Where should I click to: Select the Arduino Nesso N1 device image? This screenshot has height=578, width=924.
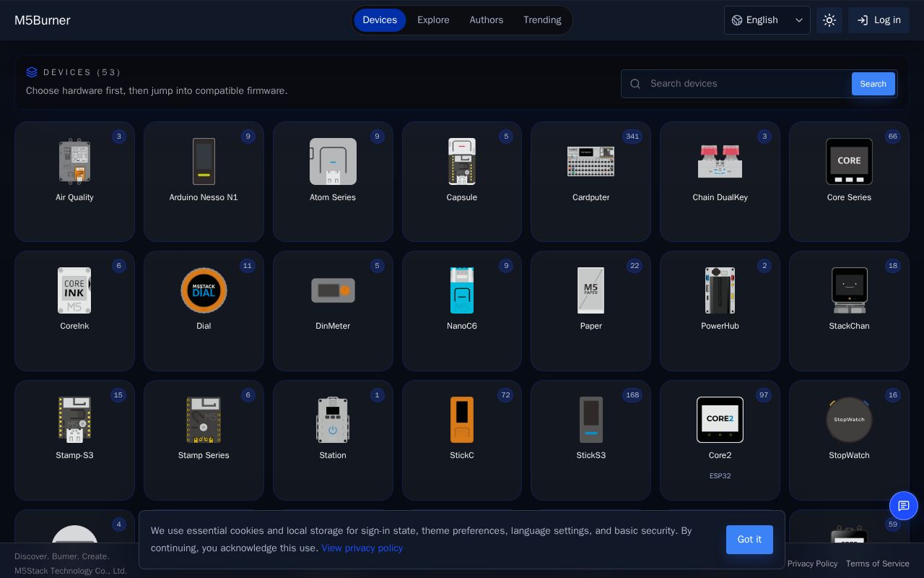coord(204,161)
